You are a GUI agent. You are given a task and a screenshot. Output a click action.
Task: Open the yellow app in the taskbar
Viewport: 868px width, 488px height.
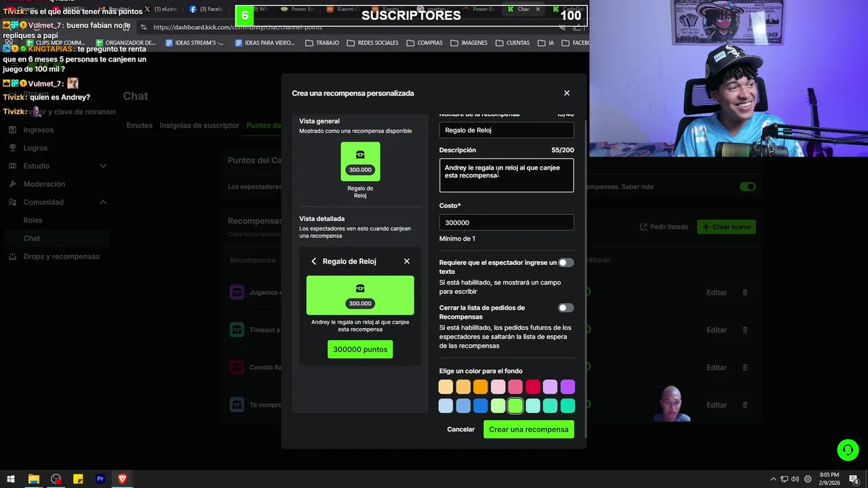(x=78, y=479)
